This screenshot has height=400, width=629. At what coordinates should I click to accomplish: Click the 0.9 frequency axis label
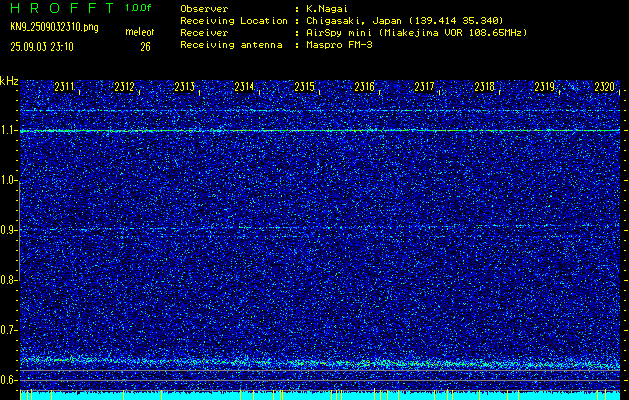pyautogui.click(x=8, y=230)
